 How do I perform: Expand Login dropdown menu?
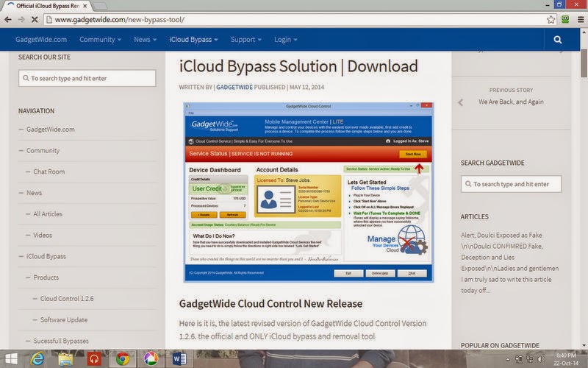pyautogui.click(x=285, y=40)
